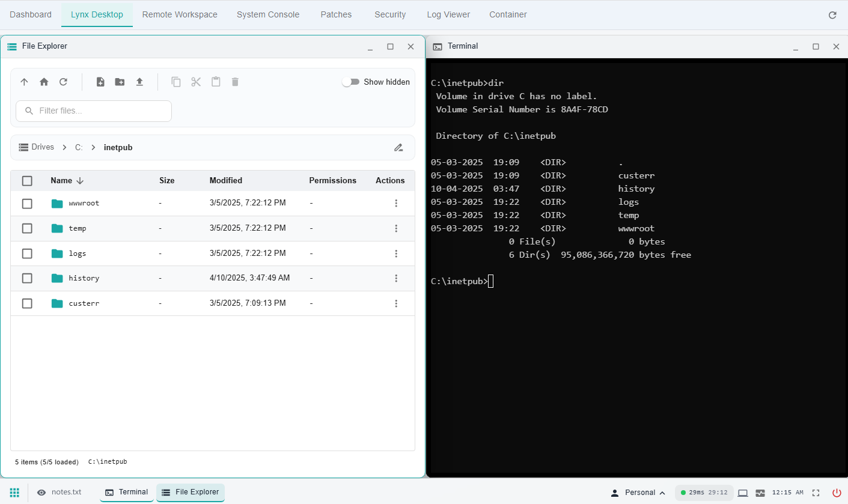Open actions menu for temp row
Screen dimensions: 848x504
coord(396,228)
